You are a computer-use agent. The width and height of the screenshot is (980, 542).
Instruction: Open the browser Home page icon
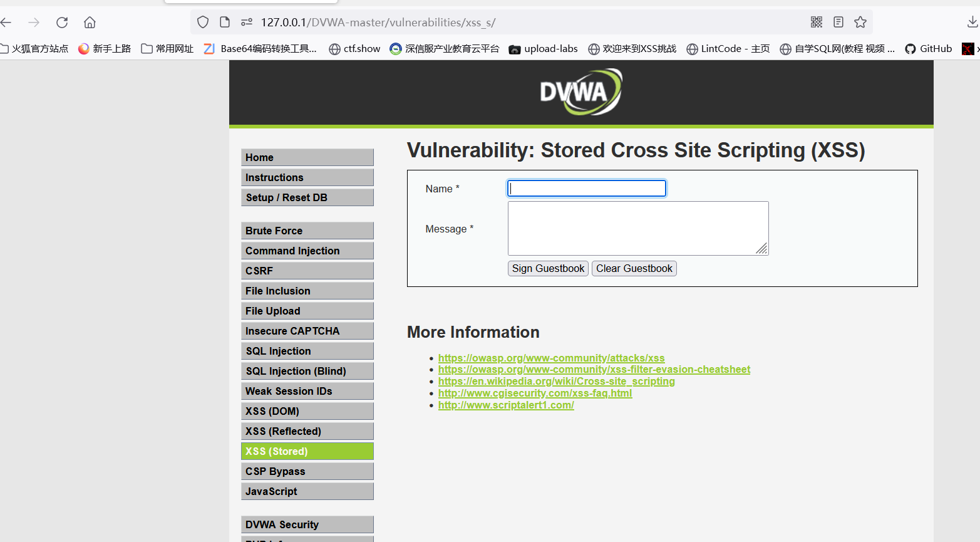(x=89, y=22)
